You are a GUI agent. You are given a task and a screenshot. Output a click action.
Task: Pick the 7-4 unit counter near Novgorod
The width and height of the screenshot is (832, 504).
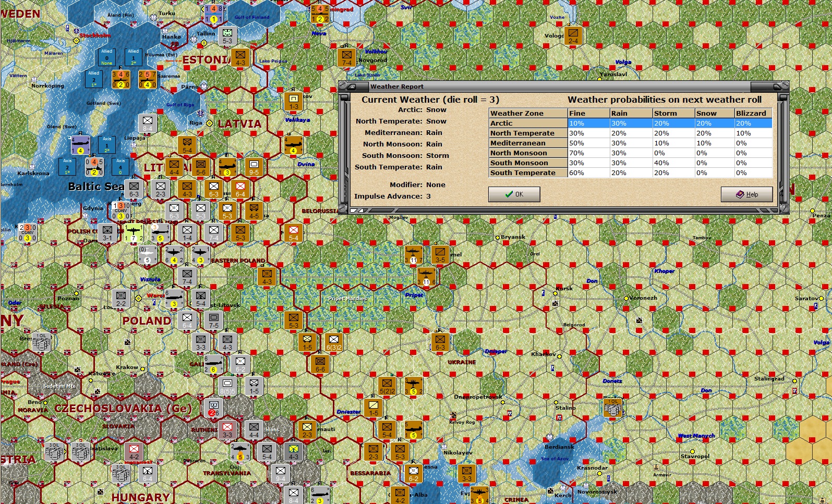click(347, 58)
